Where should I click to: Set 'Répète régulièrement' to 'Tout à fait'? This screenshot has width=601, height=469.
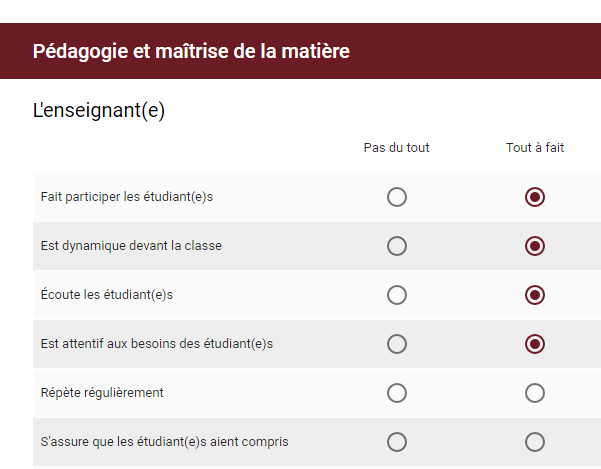[535, 393]
